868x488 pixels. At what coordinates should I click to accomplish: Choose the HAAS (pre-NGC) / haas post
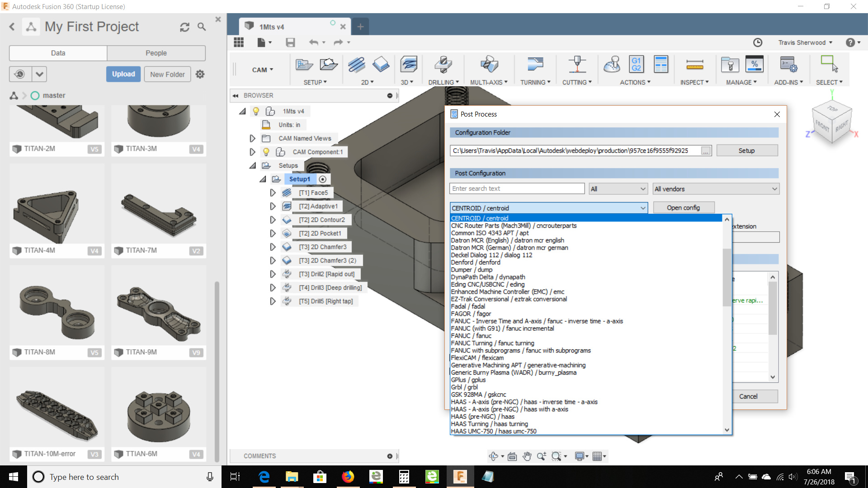point(482,417)
